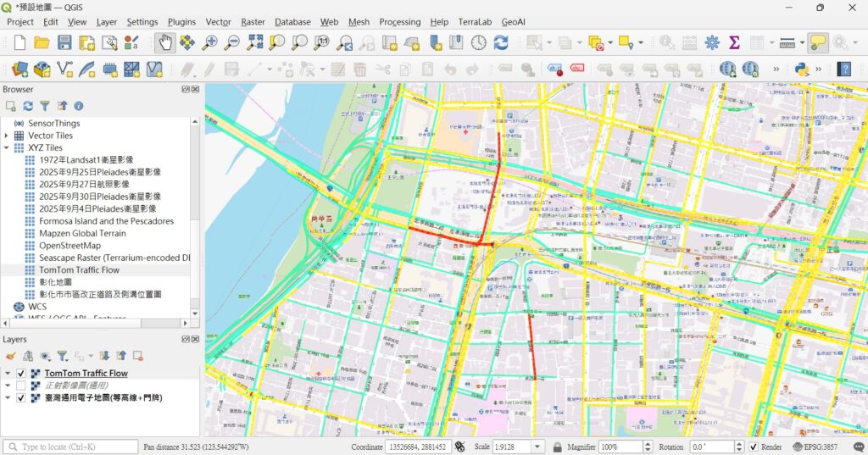Zoom to full extent
The height and width of the screenshot is (455, 868).
click(x=254, y=42)
